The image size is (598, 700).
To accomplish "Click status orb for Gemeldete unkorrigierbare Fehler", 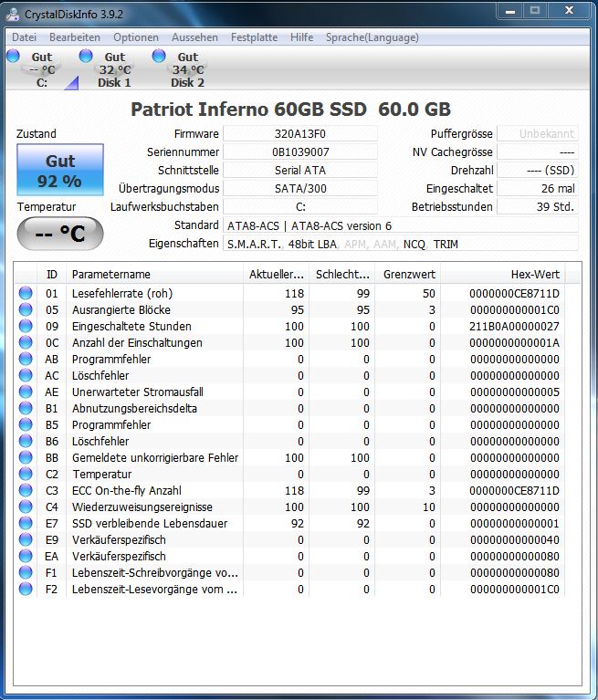I will click(x=26, y=457).
